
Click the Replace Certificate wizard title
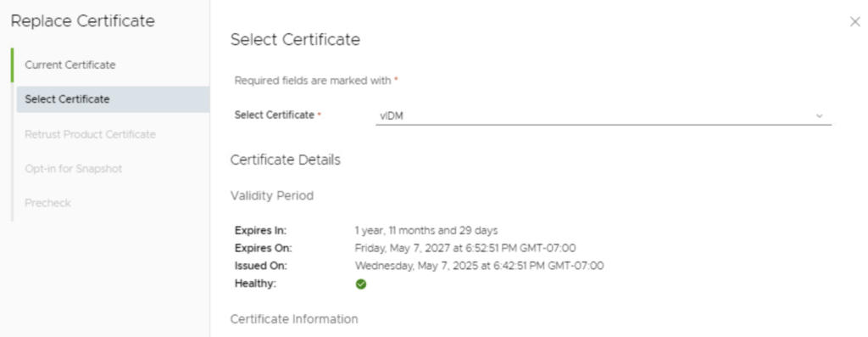tap(83, 21)
